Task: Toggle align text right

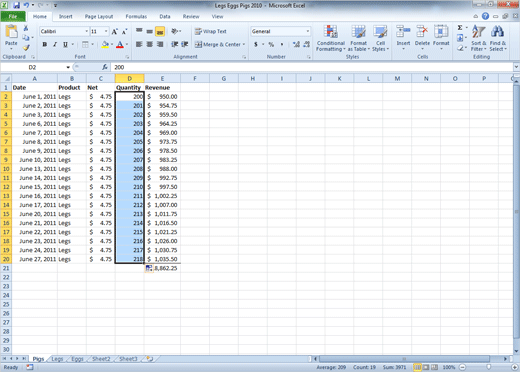Action: [160, 44]
